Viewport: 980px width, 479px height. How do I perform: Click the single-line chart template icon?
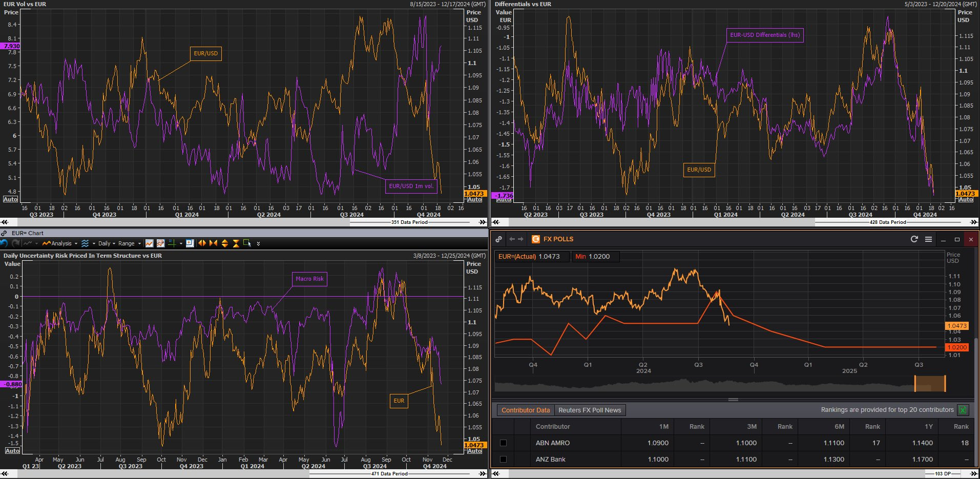coord(149,243)
